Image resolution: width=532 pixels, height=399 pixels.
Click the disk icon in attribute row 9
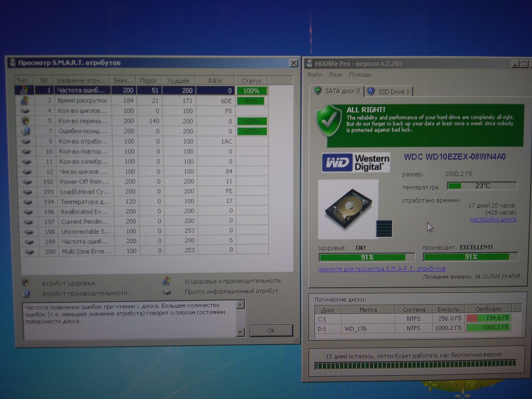pyautogui.click(x=26, y=141)
